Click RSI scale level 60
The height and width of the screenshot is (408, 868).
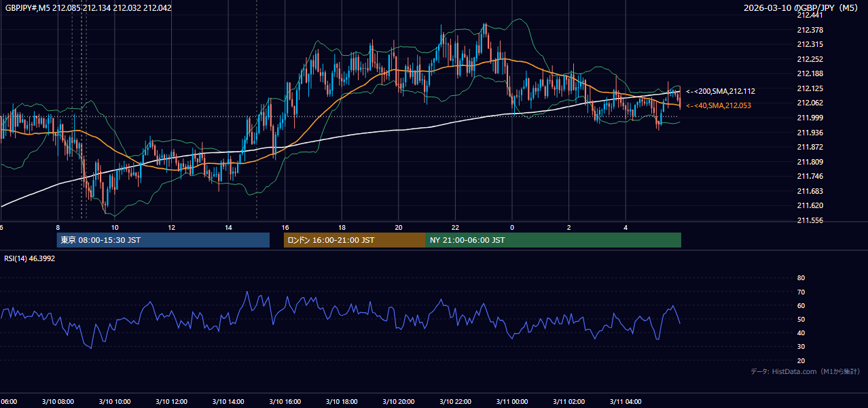801,305
